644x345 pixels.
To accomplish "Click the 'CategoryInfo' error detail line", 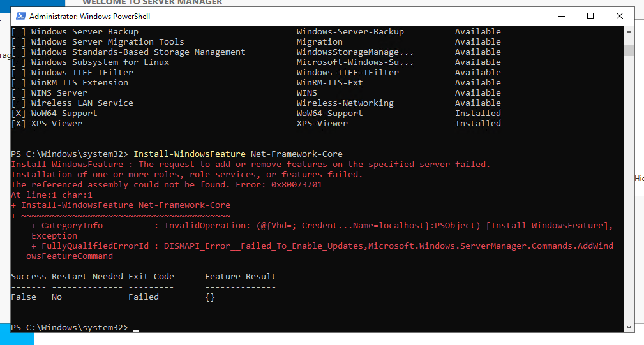I will pos(322,226).
